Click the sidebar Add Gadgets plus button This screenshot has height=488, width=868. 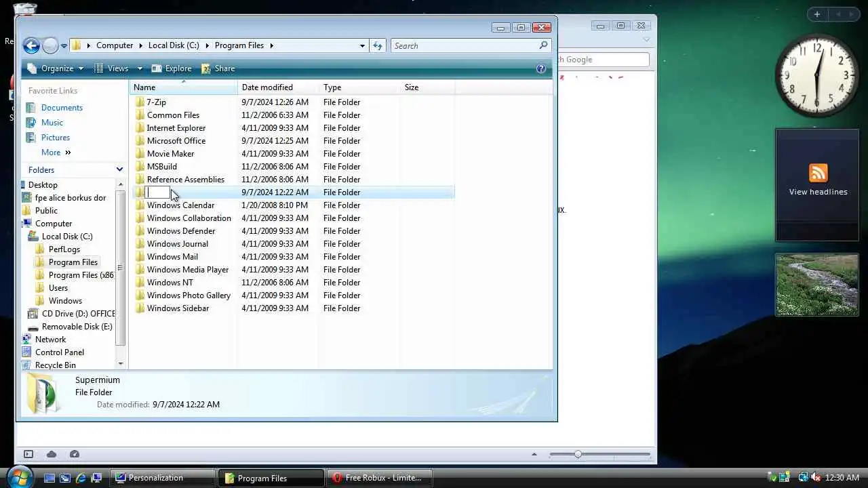(x=817, y=14)
